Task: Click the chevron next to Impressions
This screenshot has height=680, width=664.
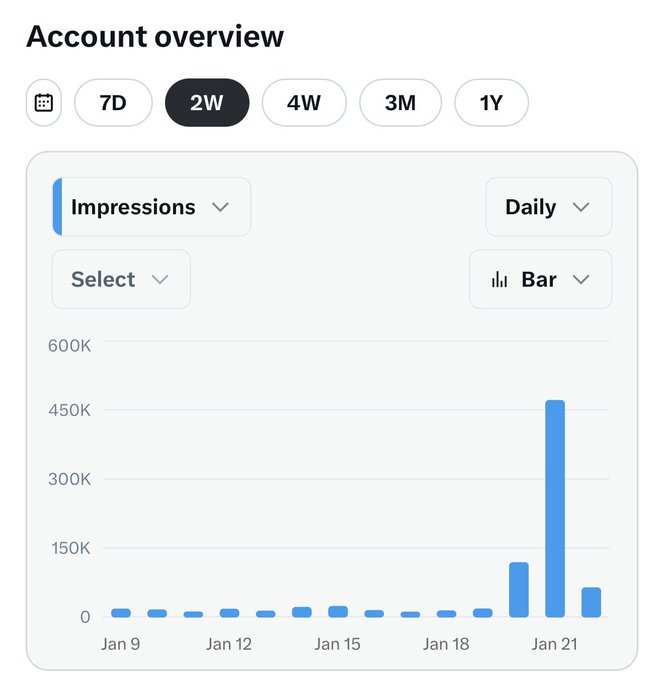Action: point(221,207)
